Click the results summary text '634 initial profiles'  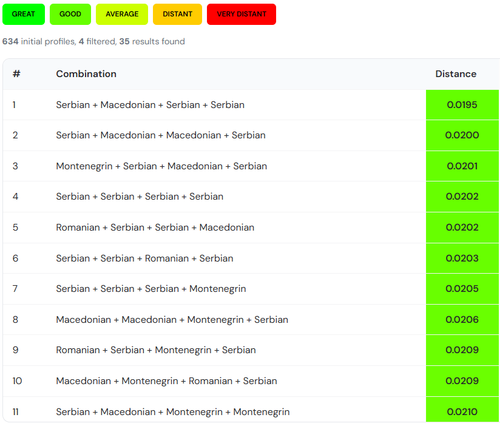39,42
